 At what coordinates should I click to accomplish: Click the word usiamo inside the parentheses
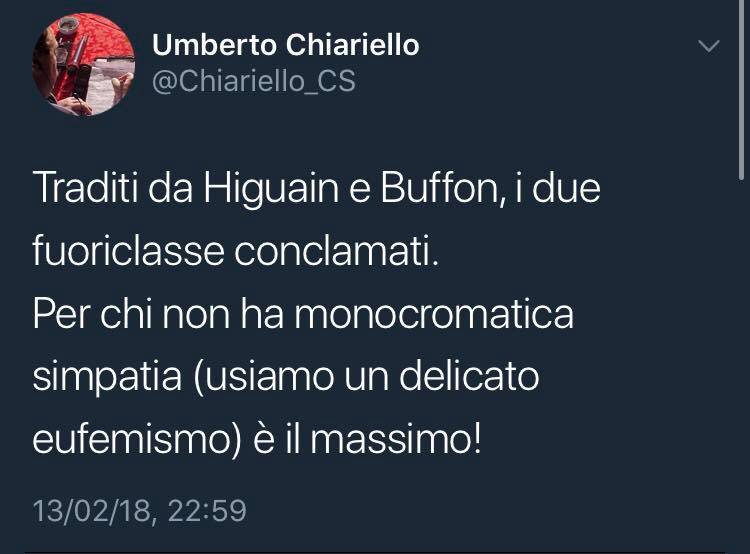pyautogui.click(x=269, y=377)
